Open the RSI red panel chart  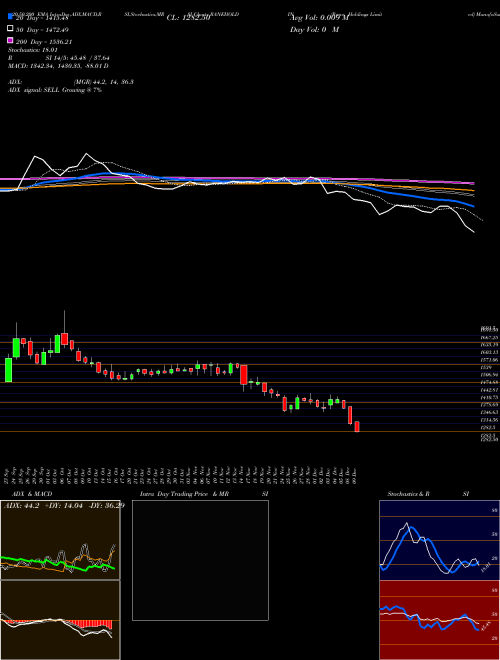point(439,620)
